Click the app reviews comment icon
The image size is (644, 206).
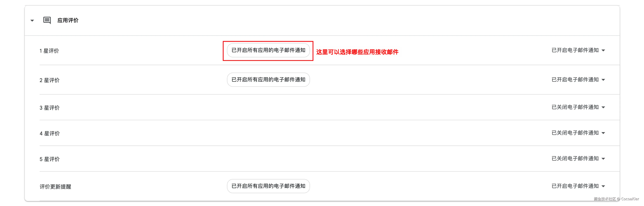pyautogui.click(x=47, y=20)
